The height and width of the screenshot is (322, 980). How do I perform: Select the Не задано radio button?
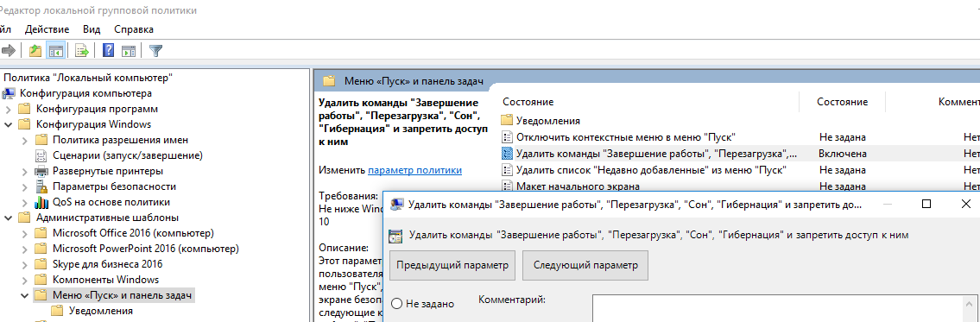pyautogui.click(x=396, y=304)
